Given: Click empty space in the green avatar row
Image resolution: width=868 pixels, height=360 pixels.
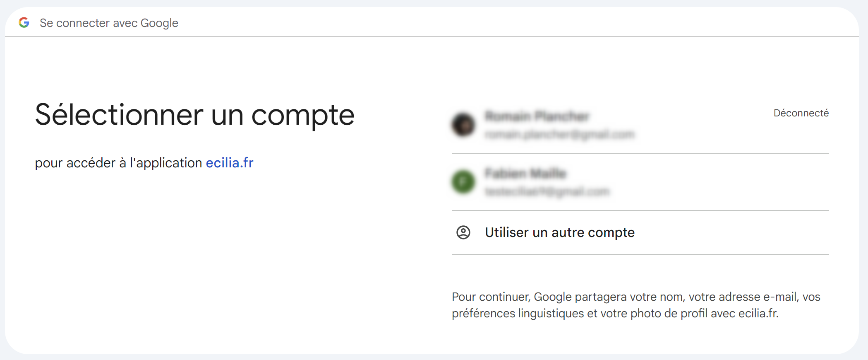Looking at the screenshot, I should [724, 182].
